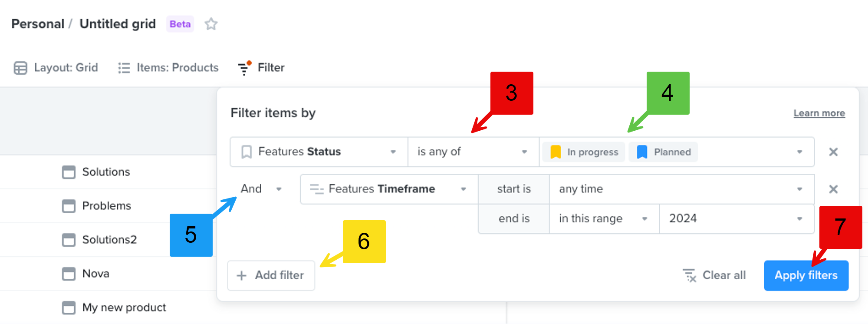The height and width of the screenshot is (324, 868).
Task: Star the Untitled grid view
Action: click(x=211, y=24)
